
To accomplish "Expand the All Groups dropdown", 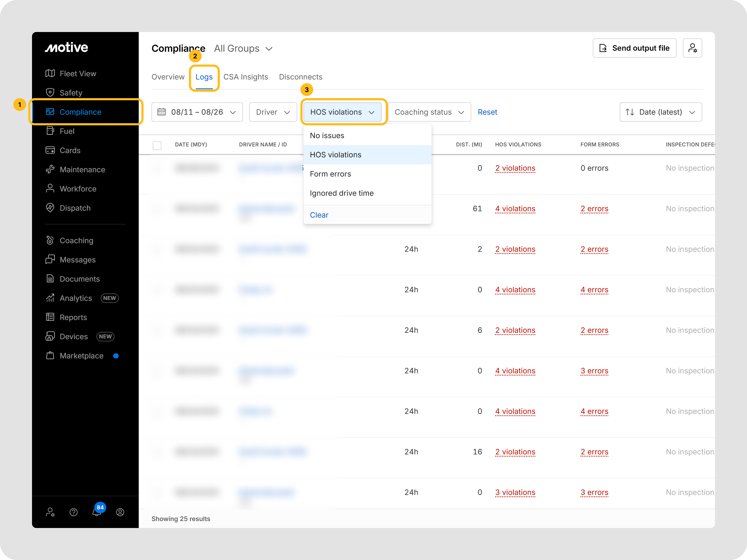I will tap(243, 49).
